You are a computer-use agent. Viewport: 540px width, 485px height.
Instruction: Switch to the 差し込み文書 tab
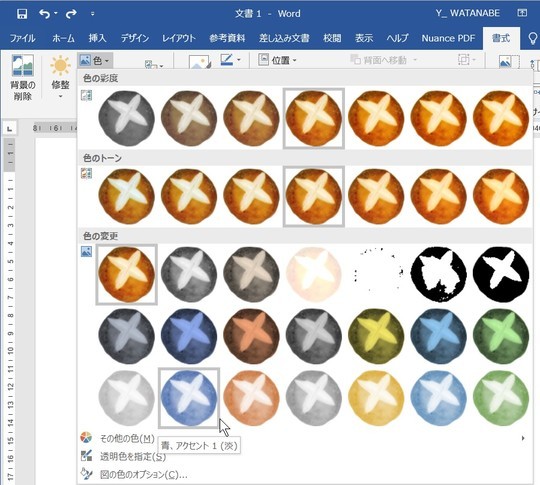284,38
